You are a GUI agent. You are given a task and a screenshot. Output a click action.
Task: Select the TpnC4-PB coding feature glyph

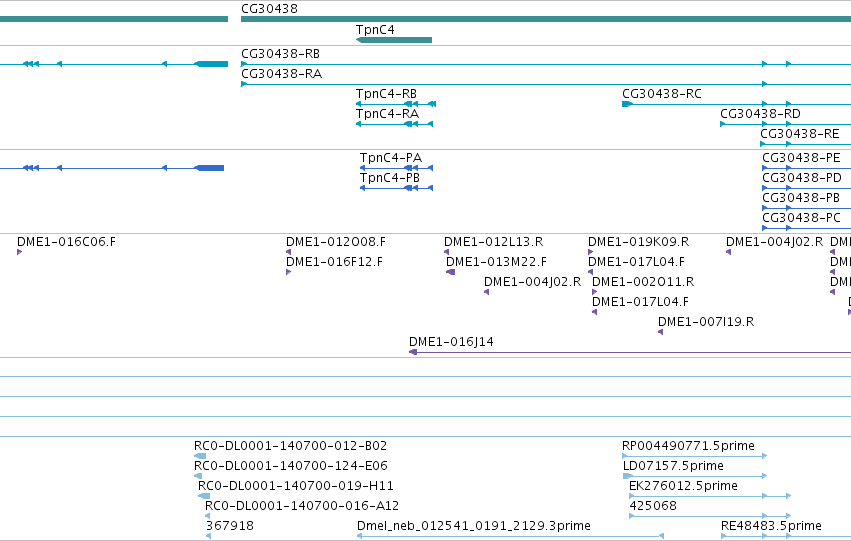click(x=396, y=188)
